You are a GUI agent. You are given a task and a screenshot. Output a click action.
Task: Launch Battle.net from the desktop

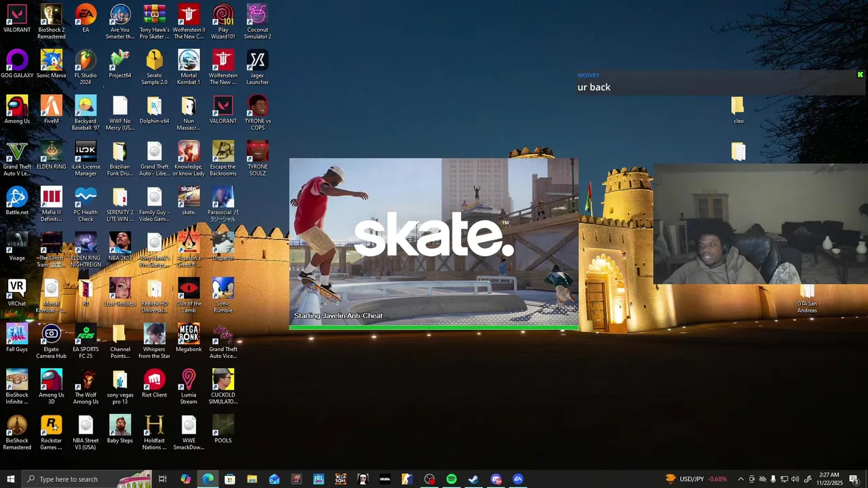pyautogui.click(x=17, y=201)
